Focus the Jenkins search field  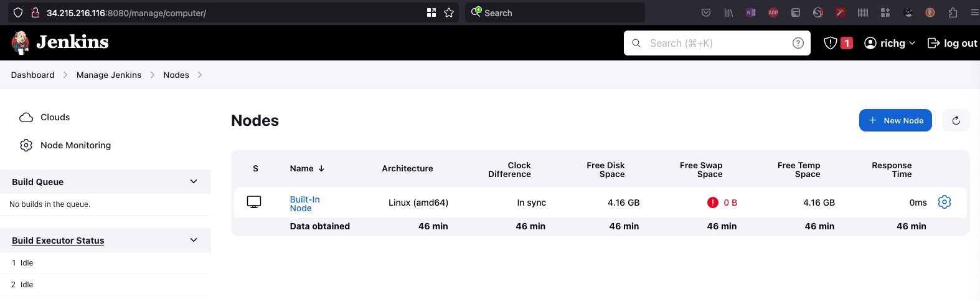(x=717, y=43)
